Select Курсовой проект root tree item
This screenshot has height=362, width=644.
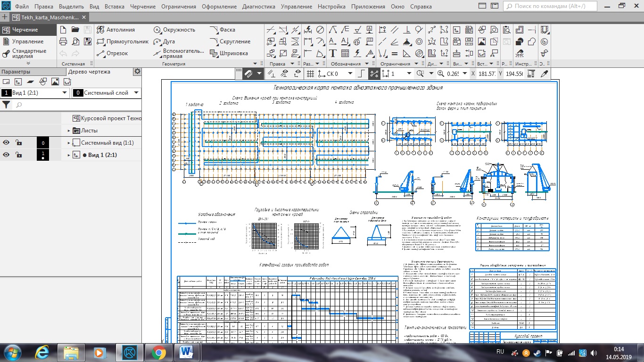coord(107,118)
